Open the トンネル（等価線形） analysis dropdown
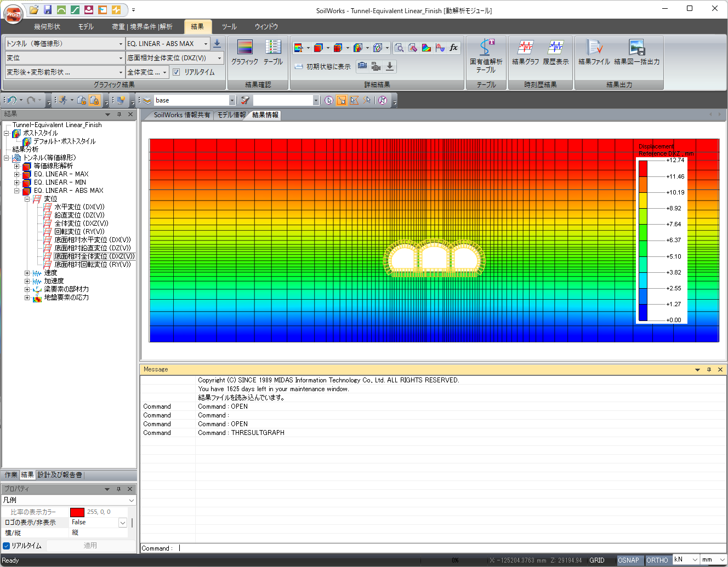 click(x=65, y=44)
